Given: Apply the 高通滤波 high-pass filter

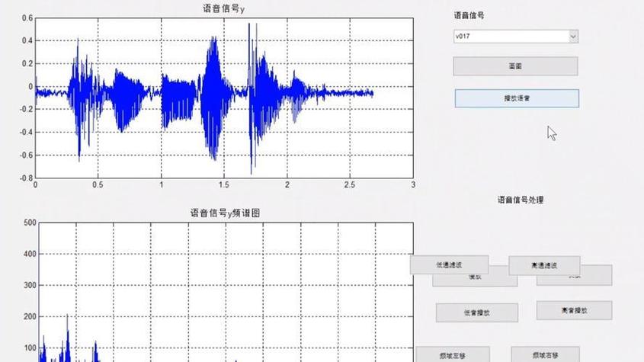Looking at the screenshot, I should point(544,266).
